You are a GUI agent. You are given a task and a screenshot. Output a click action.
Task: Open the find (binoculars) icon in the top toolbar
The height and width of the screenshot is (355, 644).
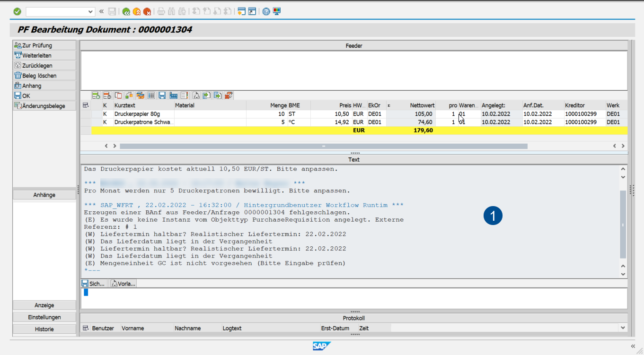[x=171, y=12]
